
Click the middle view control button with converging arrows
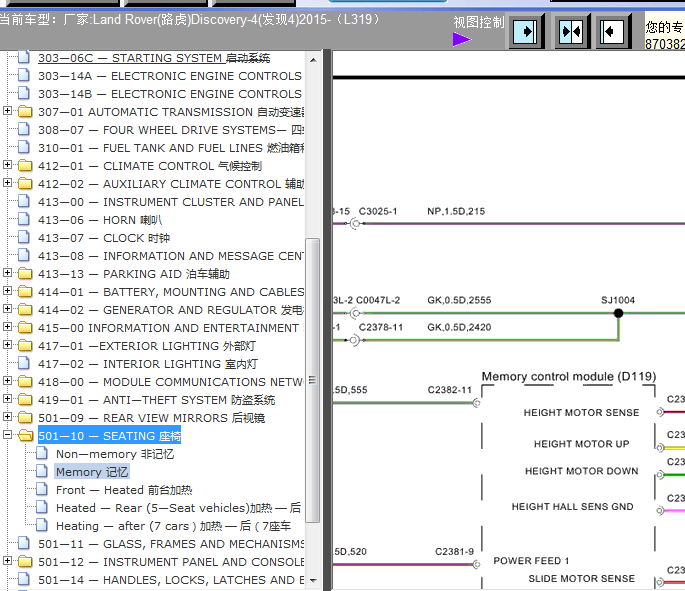(x=570, y=31)
